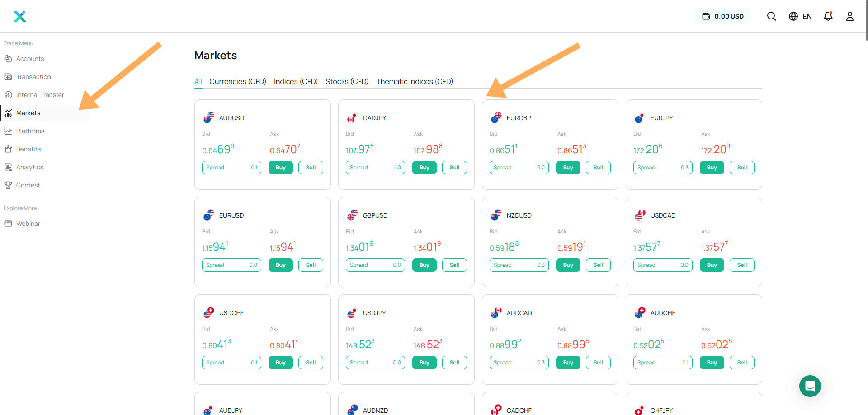Click the Contest trophy icon

(x=8, y=185)
